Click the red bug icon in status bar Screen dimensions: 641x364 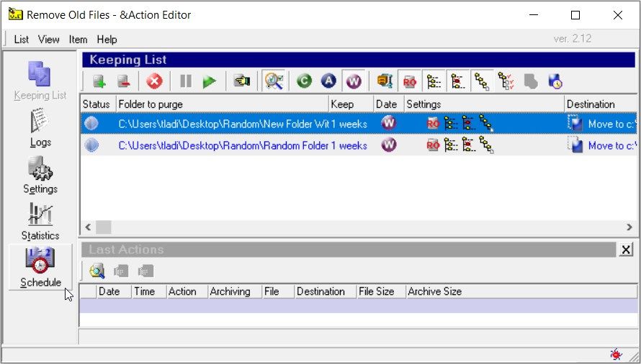(616, 354)
